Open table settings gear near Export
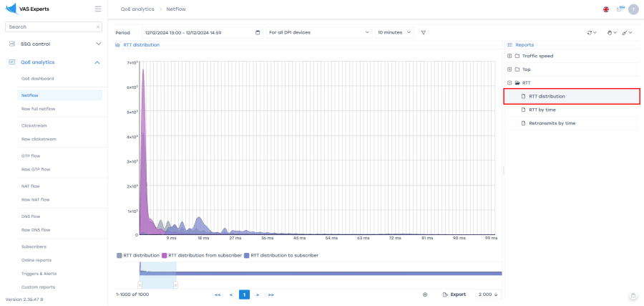 (x=425, y=295)
